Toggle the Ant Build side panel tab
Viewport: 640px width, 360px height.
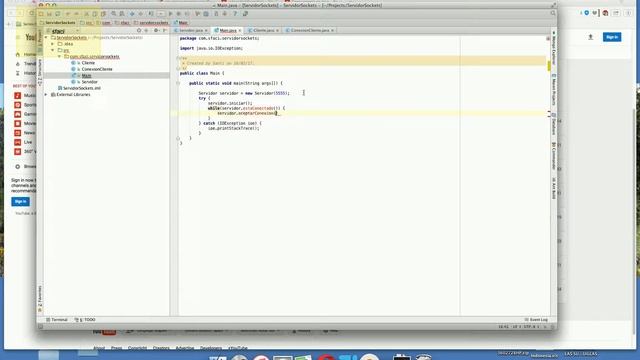tap(554, 188)
